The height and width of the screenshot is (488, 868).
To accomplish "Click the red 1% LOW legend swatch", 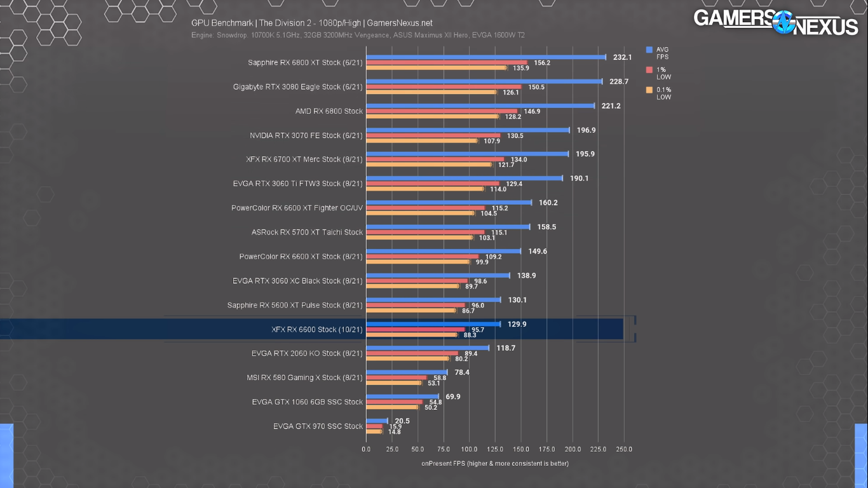I will (649, 70).
